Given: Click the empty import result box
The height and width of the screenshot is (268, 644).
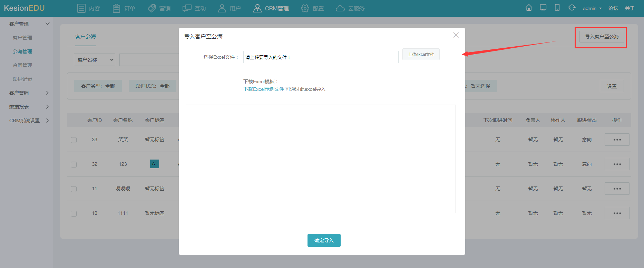Looking at the screenshot, I should (321, 159).
